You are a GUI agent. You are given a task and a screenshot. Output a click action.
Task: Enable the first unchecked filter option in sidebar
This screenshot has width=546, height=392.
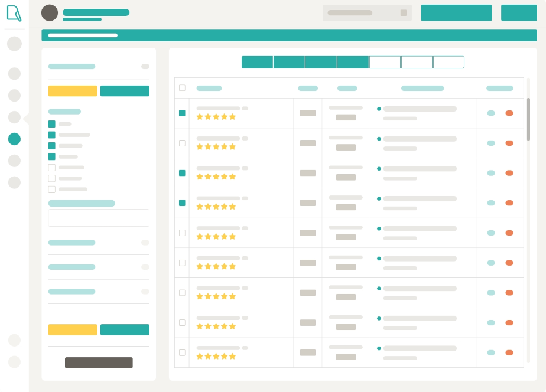[x=52, y=168]
